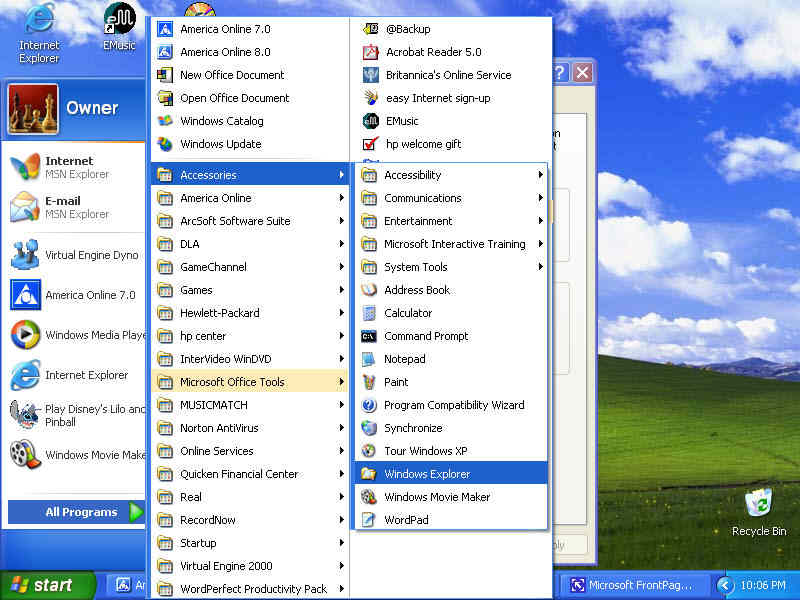Click the Windows Explorer folder icon
This screenshot has width=800, height=600.
click(369, 474)
